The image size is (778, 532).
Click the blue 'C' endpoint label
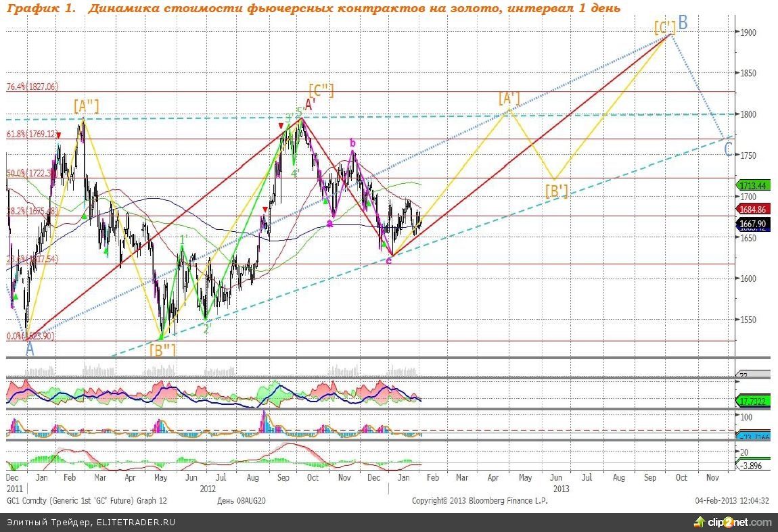click(728, 149)
